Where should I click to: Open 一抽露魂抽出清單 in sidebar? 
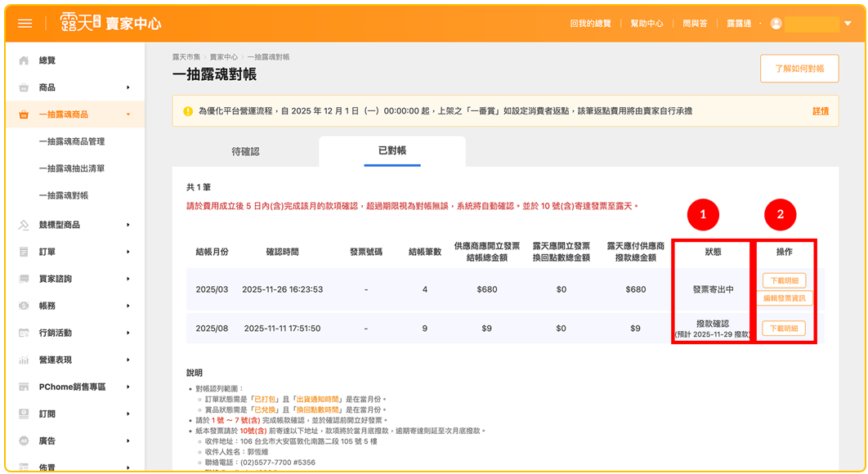72,168
